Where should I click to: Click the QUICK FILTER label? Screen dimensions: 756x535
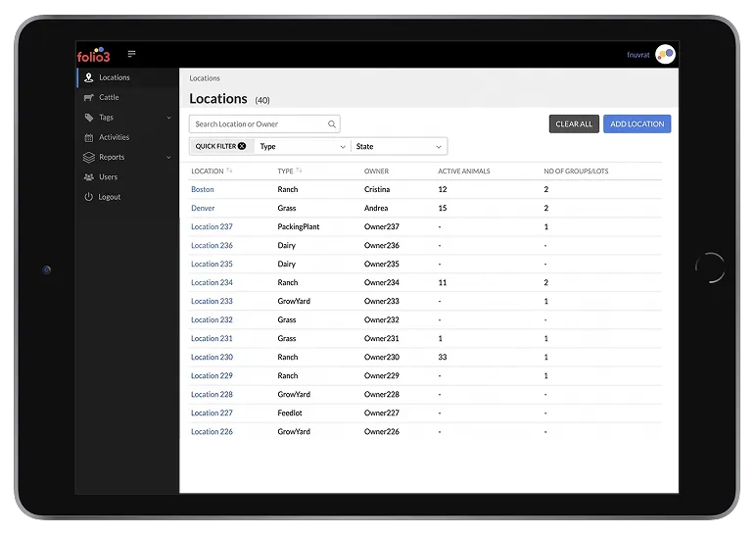click(x=215, y=146)
